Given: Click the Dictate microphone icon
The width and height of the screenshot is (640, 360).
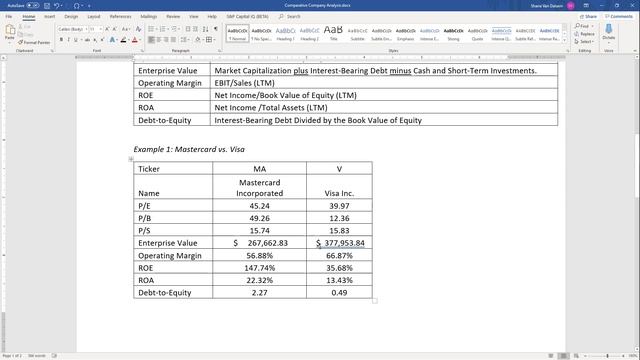Looking at the screenshot, I should (609, 29).
